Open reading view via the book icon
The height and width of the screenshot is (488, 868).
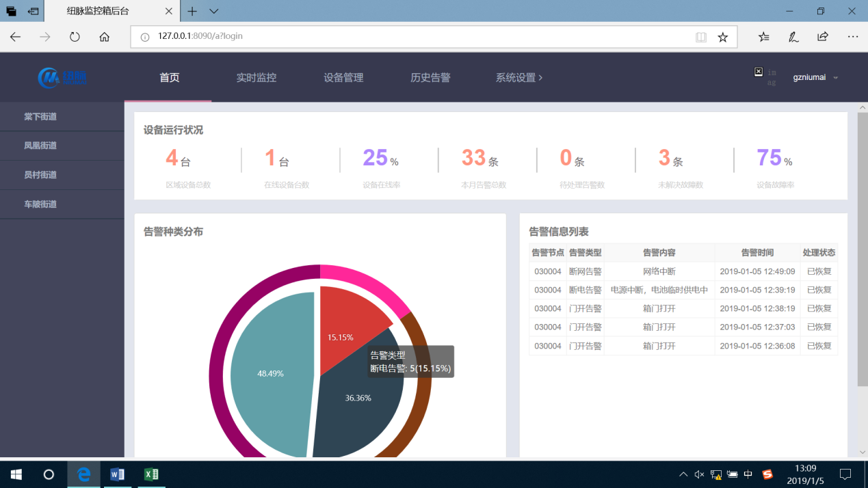coord(701,37)
